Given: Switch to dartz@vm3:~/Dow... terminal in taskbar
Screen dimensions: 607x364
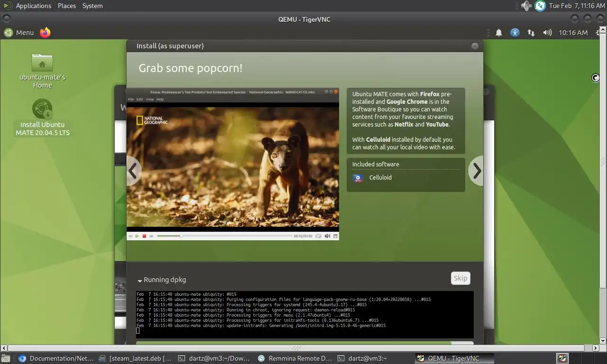Looking at the screenshot, I should (214, 358).
